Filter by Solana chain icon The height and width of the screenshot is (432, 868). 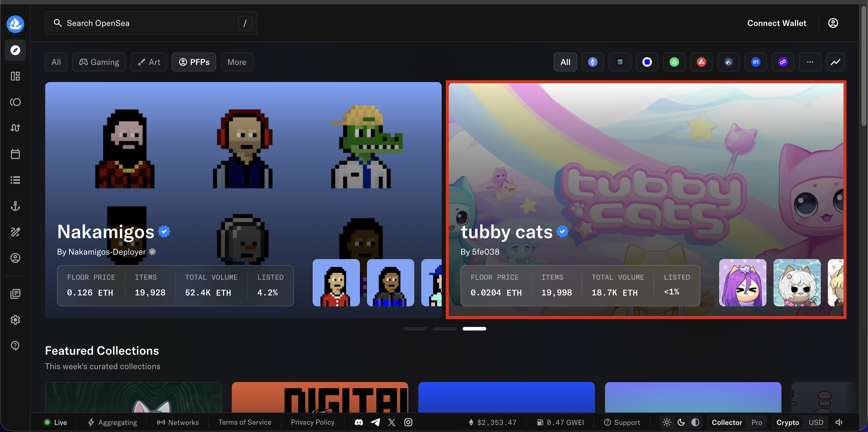[620, 62]
